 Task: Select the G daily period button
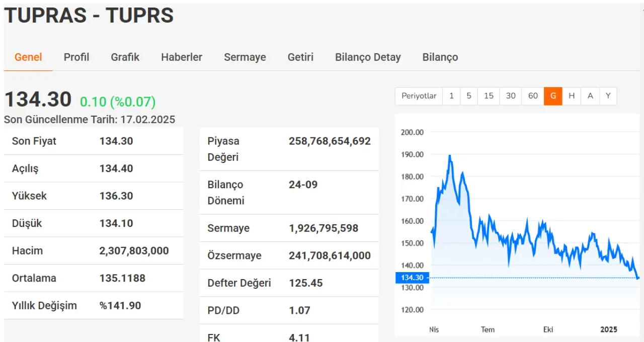(553, 96)
